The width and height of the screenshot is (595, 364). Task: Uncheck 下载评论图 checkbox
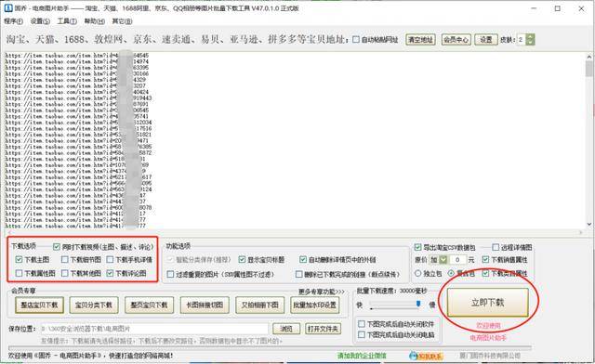coord(110,273)
